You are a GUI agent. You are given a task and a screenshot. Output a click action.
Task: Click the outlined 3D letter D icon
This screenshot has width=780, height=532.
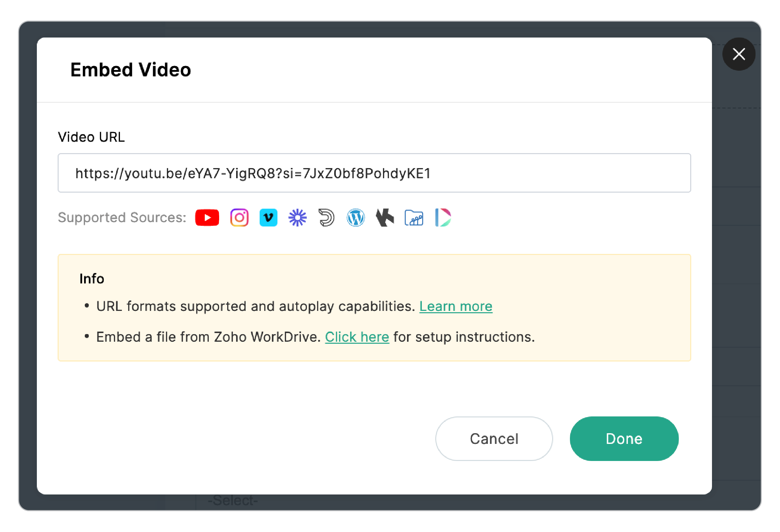coord(326,218)
